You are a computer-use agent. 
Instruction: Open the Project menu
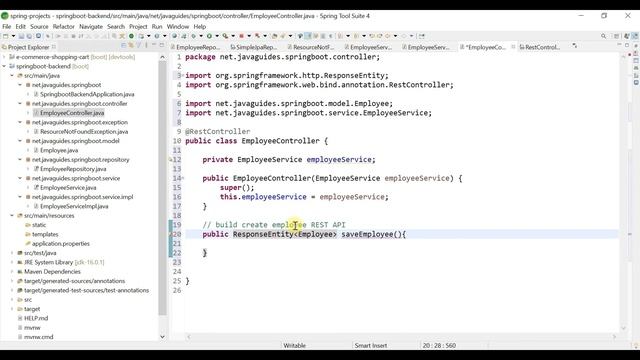point(138,27)
